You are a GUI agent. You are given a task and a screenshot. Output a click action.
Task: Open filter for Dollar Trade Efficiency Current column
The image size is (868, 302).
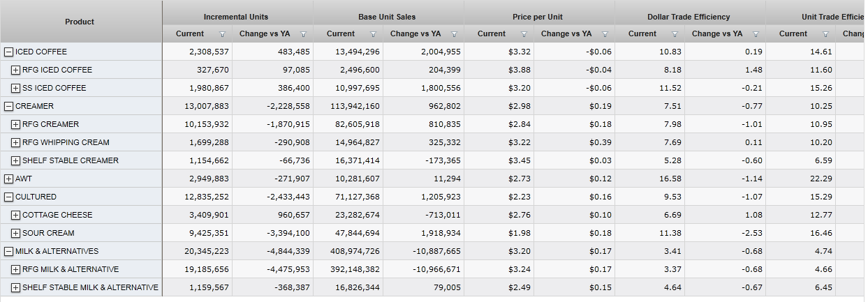[675, 34]
